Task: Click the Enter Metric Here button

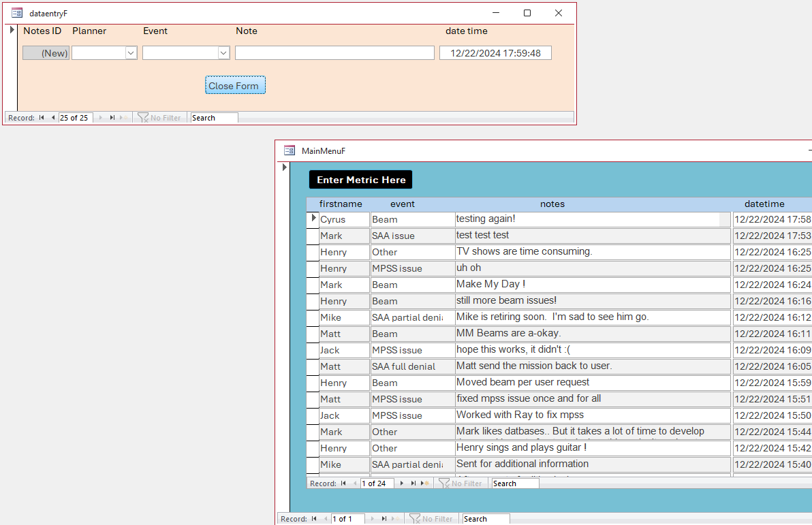Action: click(360, 179)
